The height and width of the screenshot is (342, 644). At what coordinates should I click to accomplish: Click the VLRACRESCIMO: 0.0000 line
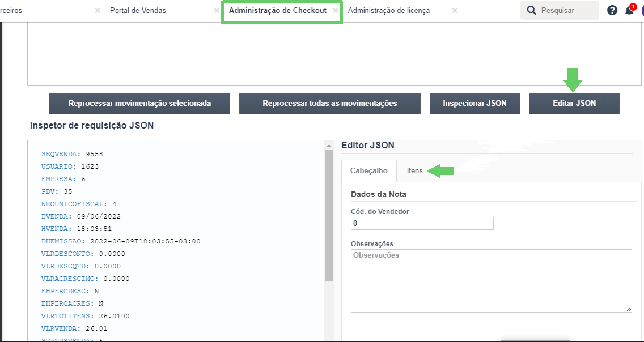(x=86, y=279)
